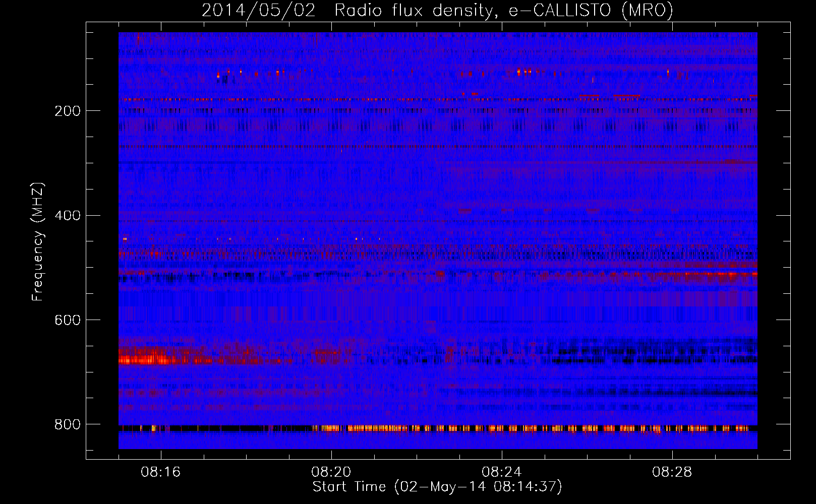Click the 800 frequency tick label

click(x=68, y=424)
